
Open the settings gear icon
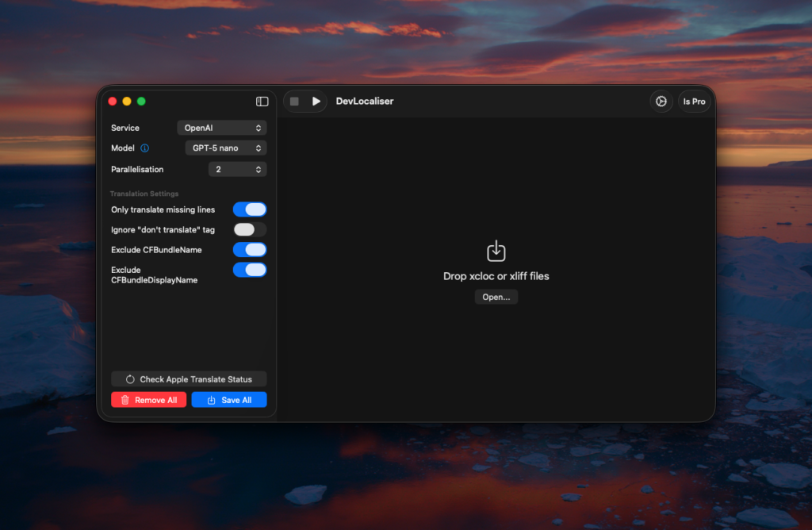661,102
